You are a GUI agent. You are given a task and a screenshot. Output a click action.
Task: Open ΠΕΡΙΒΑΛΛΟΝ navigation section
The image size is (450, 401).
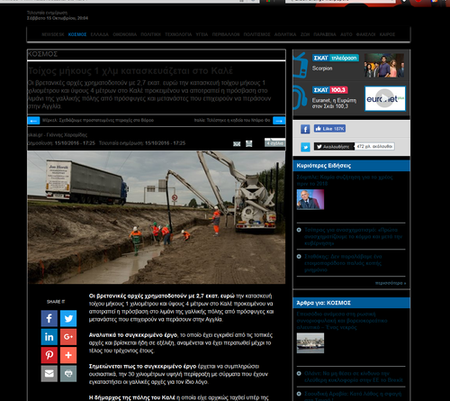pos(226,34)
